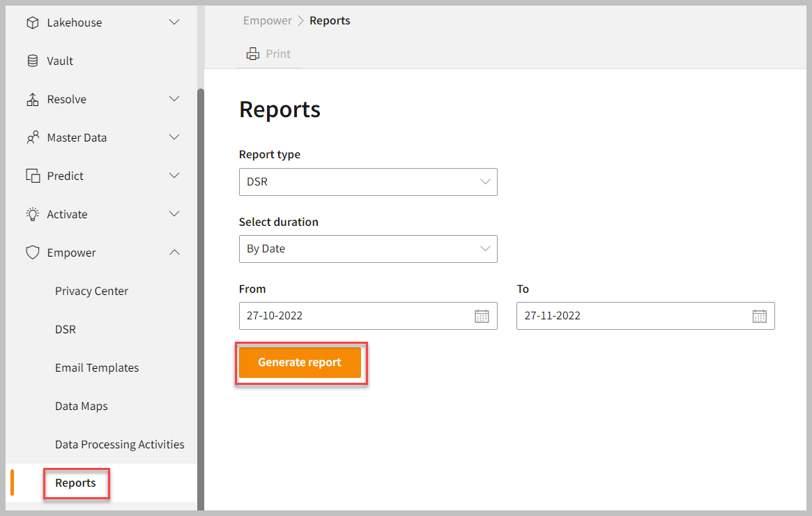Click the Empower shield icon
Screen dimensions: 812x516
coord(32,253)
